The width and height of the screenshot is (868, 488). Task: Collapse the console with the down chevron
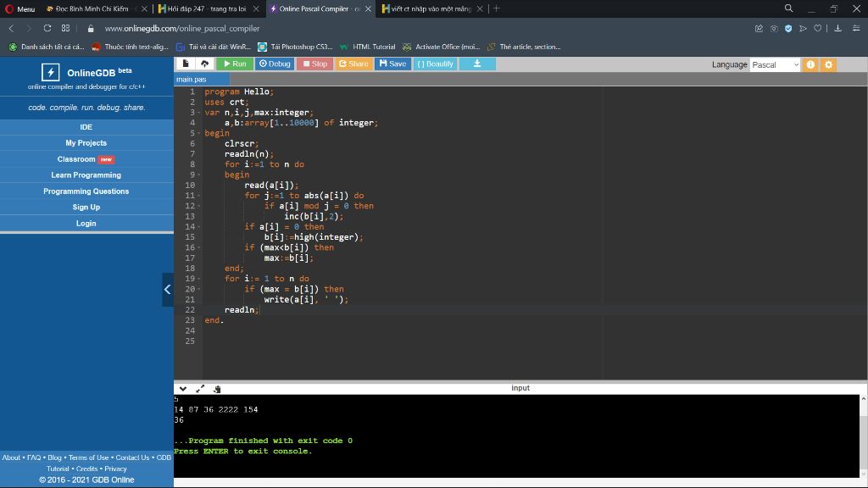click(183, 389)
